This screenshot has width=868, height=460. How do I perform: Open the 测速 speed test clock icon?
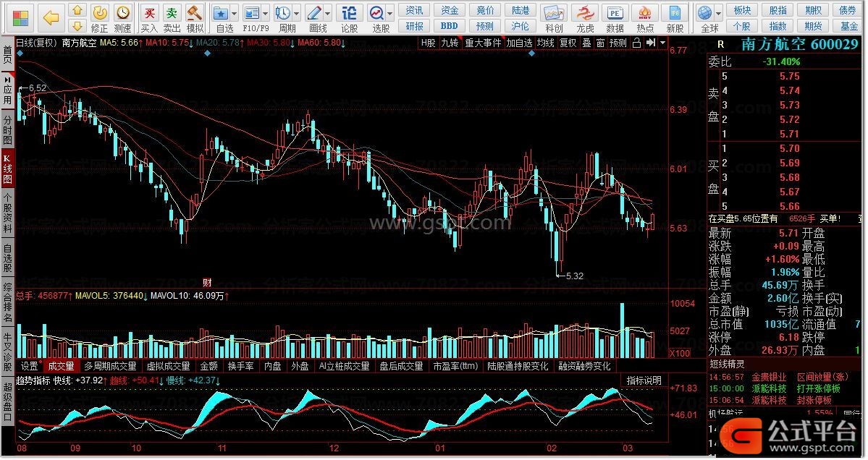(123, 12)
